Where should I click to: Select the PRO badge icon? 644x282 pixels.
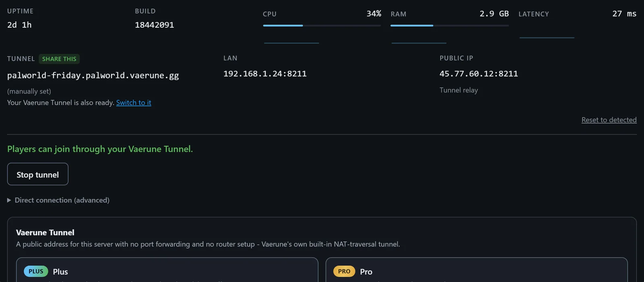[x=344, y=272]
